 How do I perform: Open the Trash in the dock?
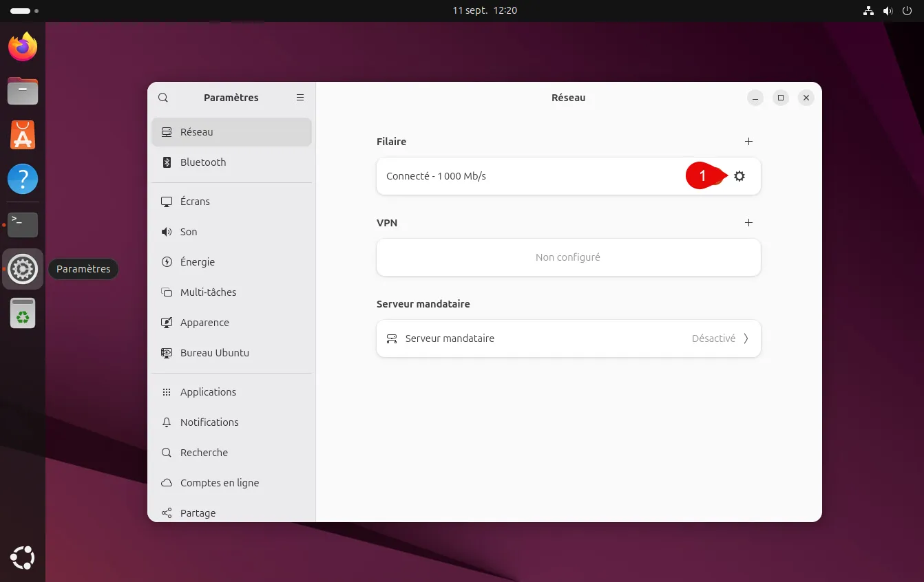pos(23,314)
